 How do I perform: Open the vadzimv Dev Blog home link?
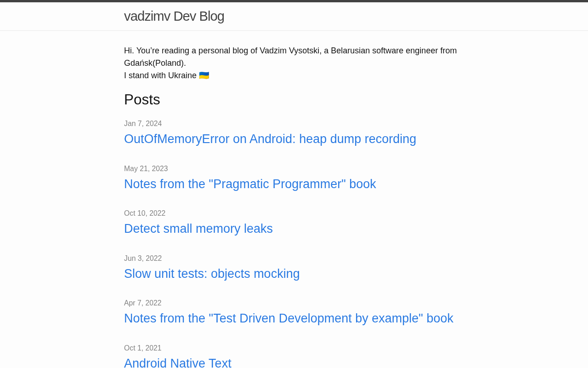pyautogui.click(x=174, y=16)
